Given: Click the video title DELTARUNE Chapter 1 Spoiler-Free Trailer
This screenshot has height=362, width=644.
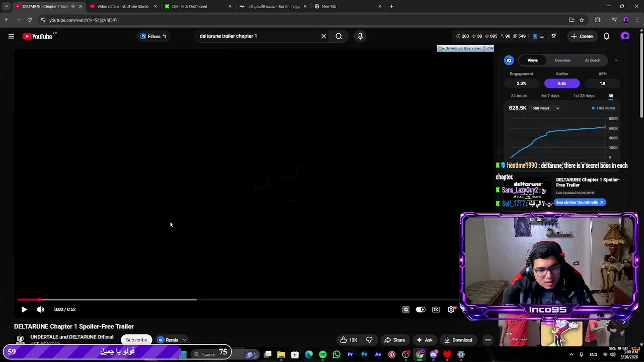Looking at the screenshot, I should [x=74, y=327].
